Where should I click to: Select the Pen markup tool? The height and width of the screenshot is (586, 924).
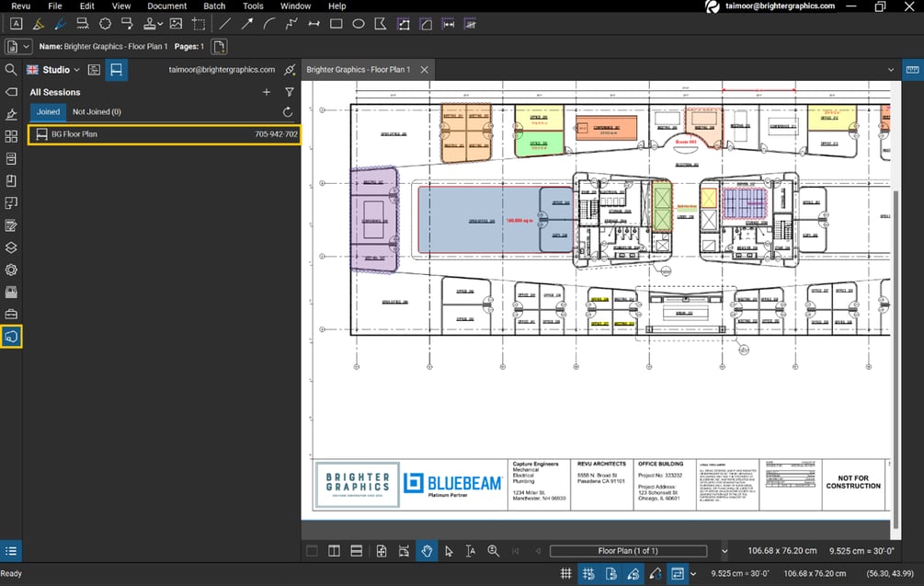(x=60, y=23)
